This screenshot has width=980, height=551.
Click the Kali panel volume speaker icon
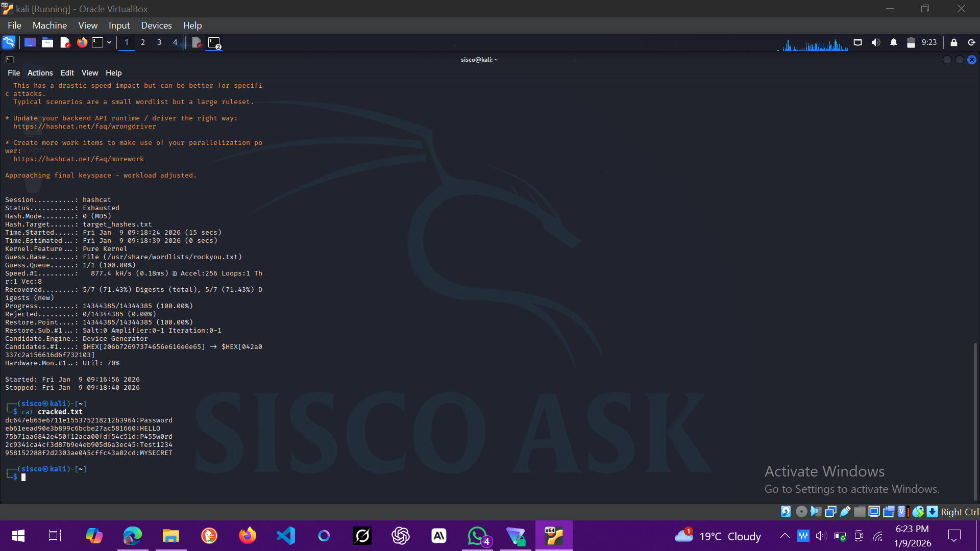[x=876, y=42]
